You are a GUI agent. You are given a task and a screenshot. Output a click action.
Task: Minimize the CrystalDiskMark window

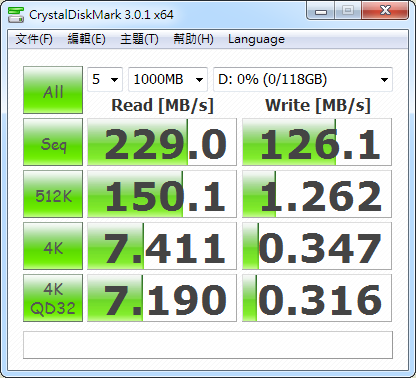pos(321,11)
